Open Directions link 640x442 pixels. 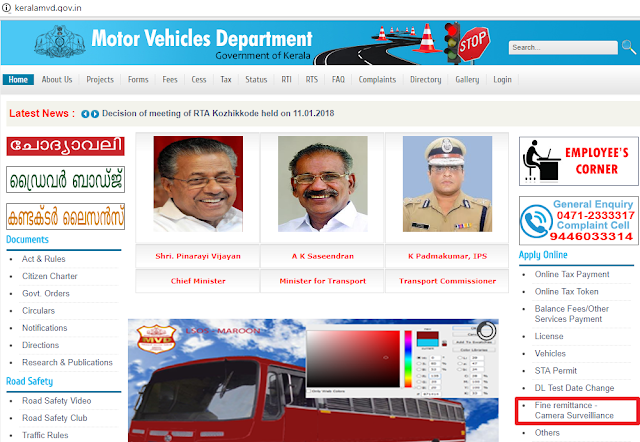pos(40,345)
